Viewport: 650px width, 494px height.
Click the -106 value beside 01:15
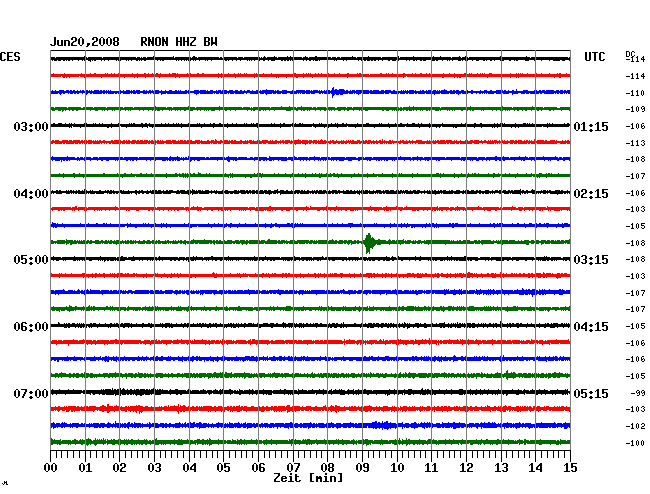pos(635,126)
